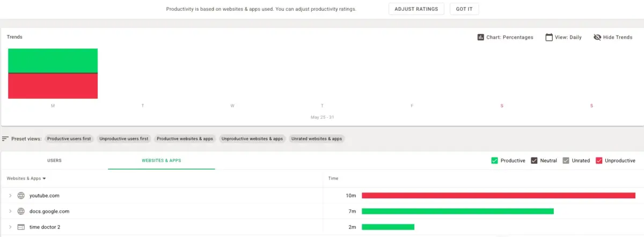The height and width of the screenshot is (237, 644).
Task: Expand the docs.google.com row chevron
Action: tap(10, 211)
